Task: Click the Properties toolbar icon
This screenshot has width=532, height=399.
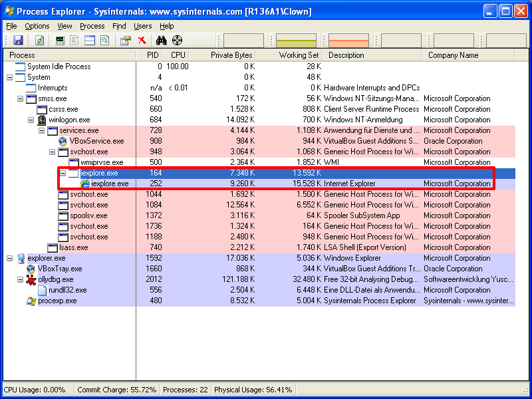Action: (x=125, y=41)
